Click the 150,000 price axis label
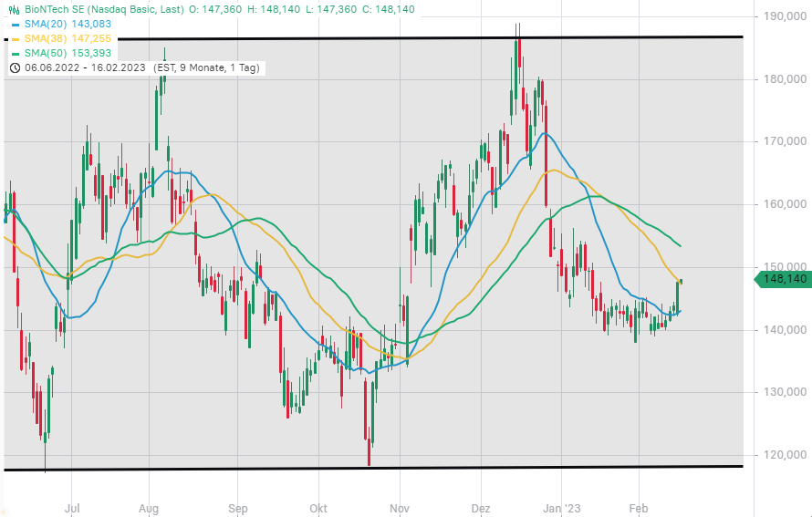 point(785,267)
